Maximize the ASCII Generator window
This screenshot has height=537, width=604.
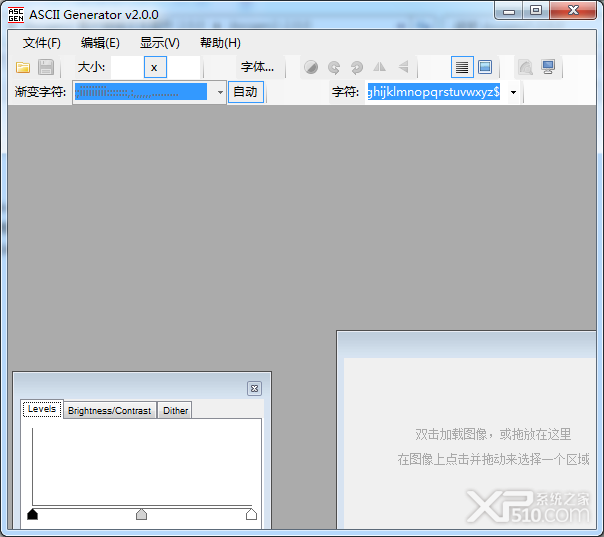pos(536,11)
